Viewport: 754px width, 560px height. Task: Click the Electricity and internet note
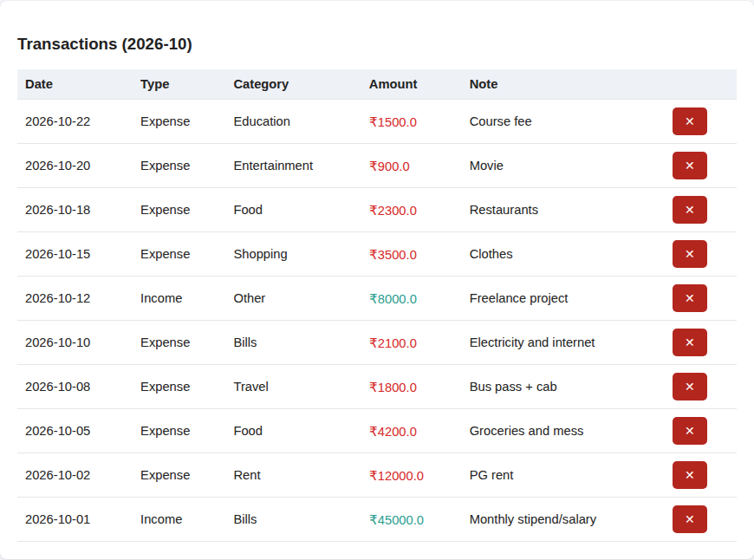coord(532,342)
